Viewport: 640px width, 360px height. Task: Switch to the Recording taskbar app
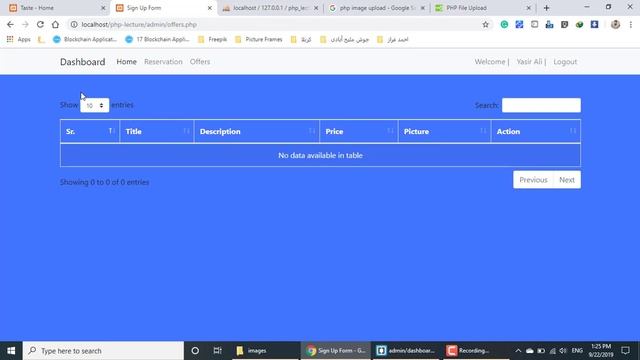(476, 351)
